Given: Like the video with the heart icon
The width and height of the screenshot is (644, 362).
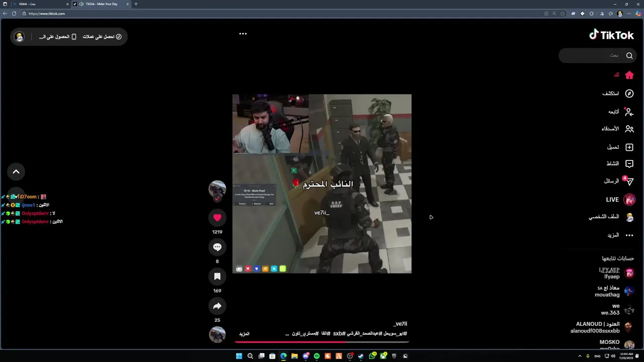Looking at the screenshot, I should [x=217, y=218].
